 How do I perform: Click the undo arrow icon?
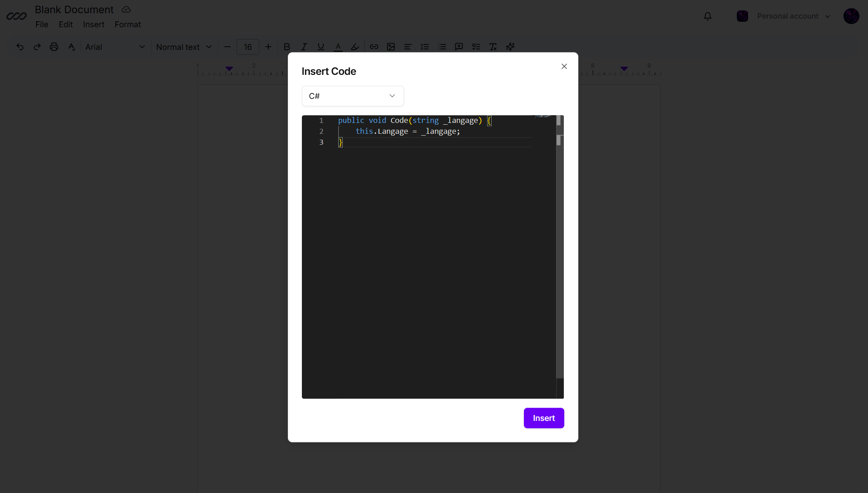click(20, 47)
